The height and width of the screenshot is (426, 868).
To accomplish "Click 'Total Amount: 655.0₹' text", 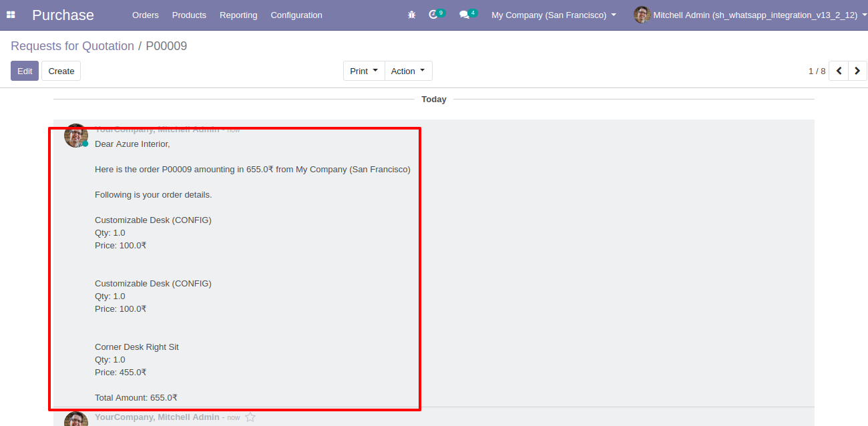I will pyautogui.click(x=136, y=397).
